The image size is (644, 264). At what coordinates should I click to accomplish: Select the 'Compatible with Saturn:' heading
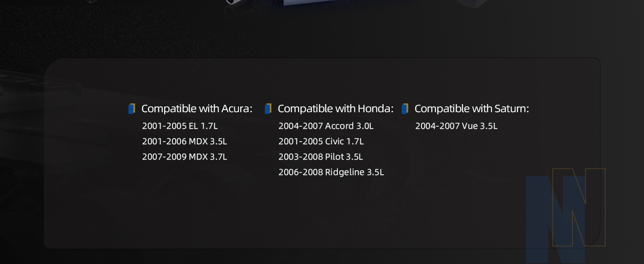[472, 109]
